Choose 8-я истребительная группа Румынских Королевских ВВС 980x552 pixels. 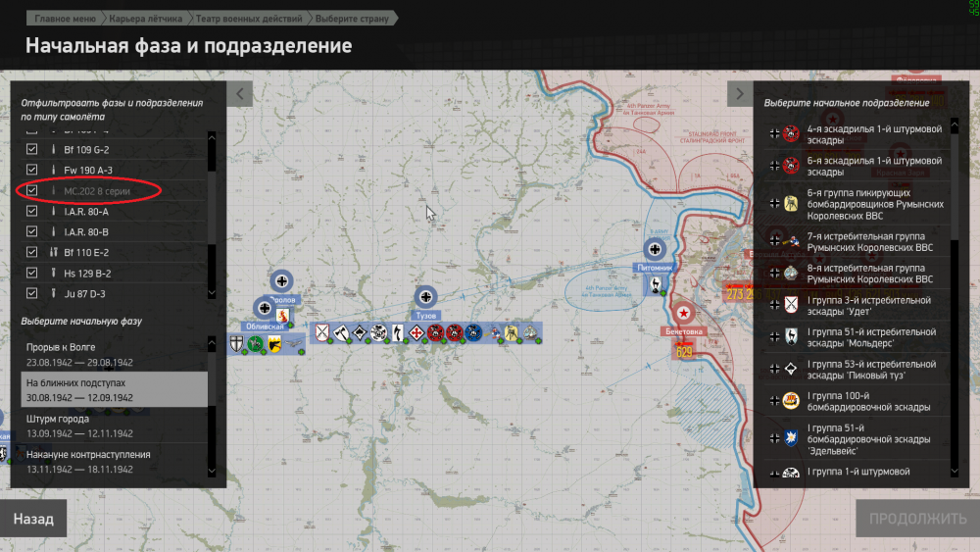(857, 274)
